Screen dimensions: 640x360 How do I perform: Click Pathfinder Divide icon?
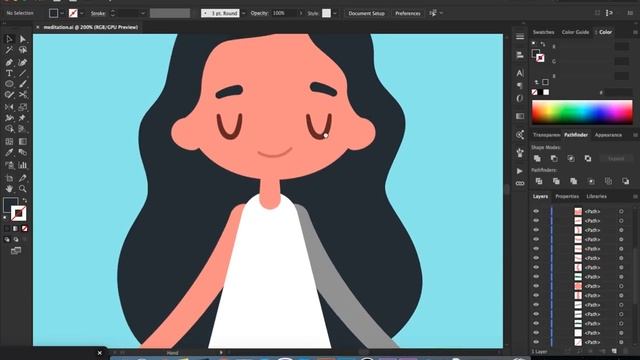tap(539, 181)
